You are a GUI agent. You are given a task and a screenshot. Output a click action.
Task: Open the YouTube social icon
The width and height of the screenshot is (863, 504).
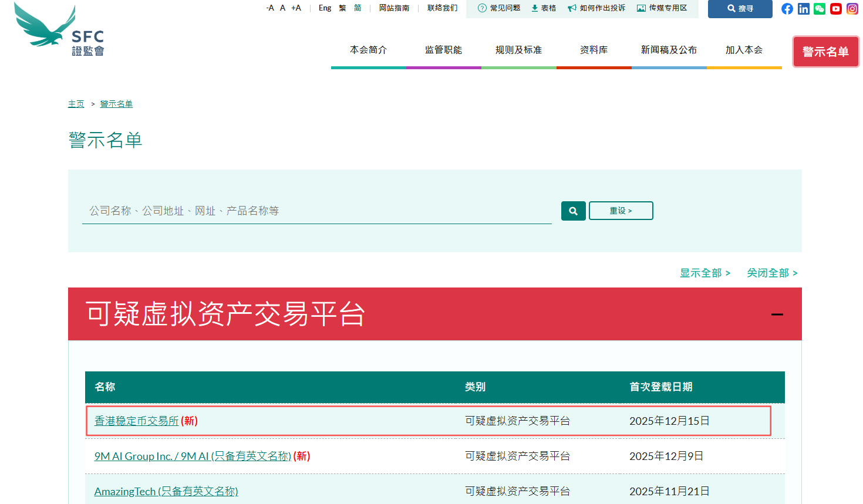pos(836,9)
